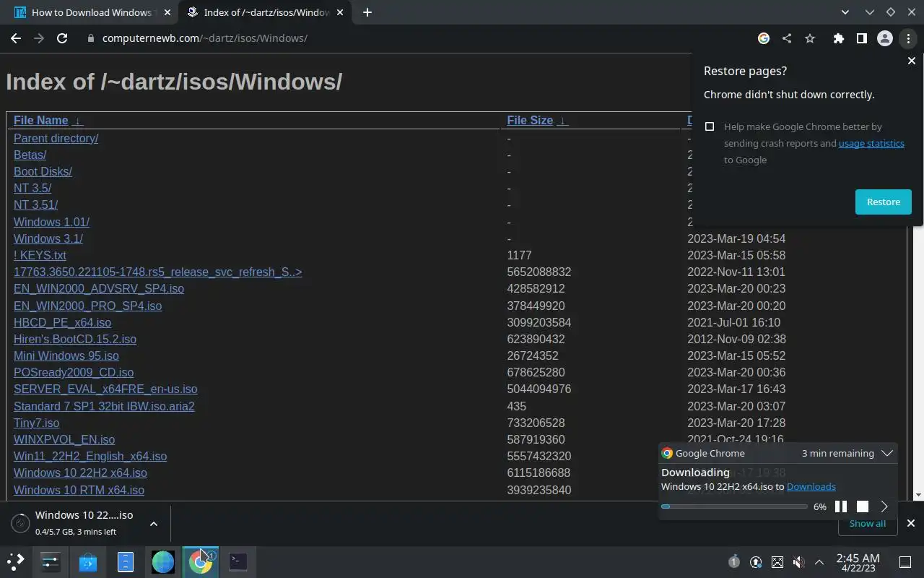Pause the download in the notification

click(841, 506)
